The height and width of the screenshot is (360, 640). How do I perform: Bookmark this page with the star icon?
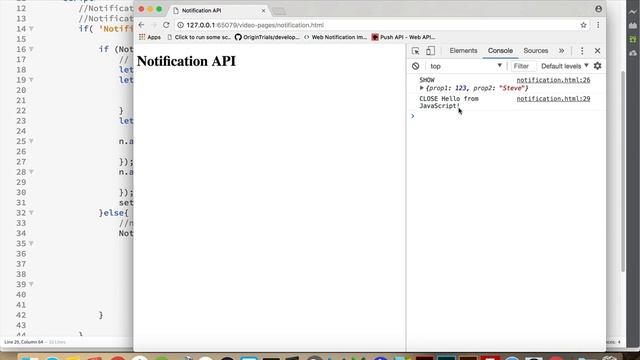tap(583, 25)
